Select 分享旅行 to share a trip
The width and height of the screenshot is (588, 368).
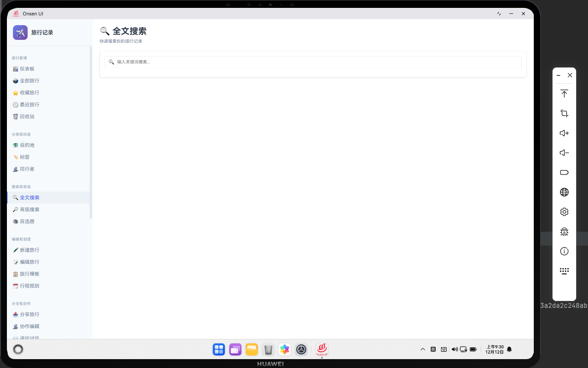29,314
